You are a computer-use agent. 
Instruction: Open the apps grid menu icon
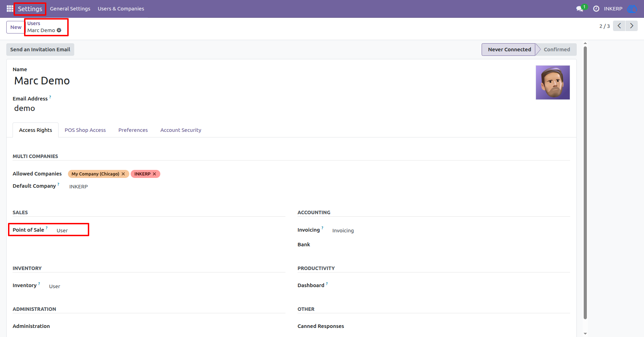point(10,9)
